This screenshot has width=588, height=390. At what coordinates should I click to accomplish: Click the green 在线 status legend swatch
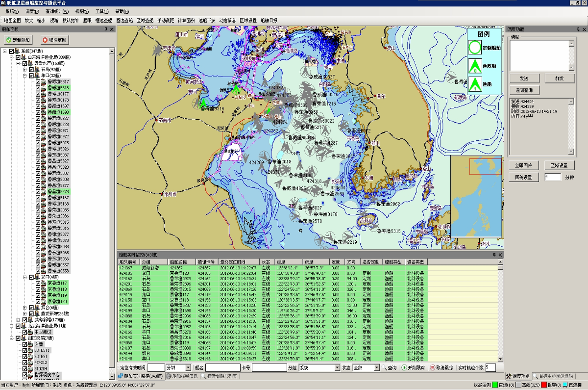(495, 385)
